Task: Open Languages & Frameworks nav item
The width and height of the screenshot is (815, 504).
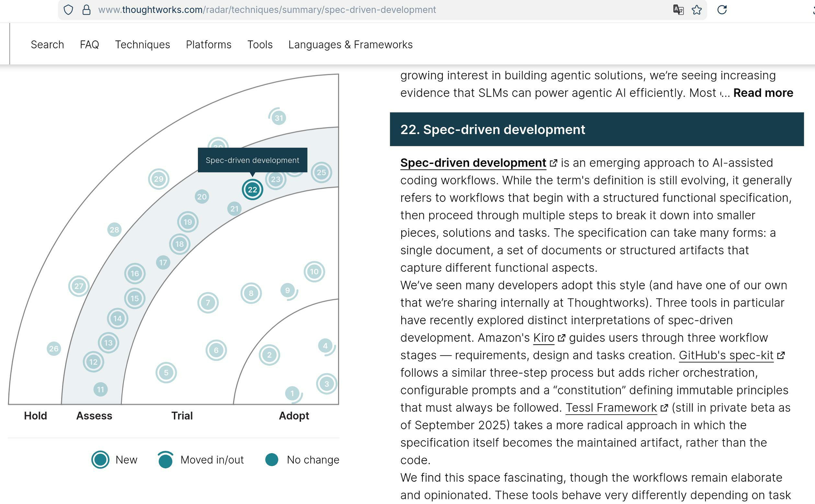Action: pos(350,44)
